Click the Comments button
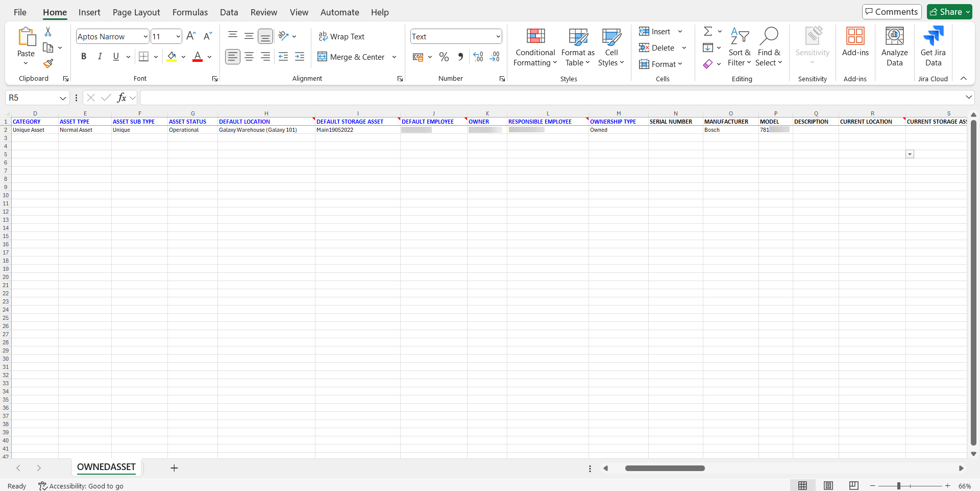Screen dimensions: 980x491 tap(892, 12)
